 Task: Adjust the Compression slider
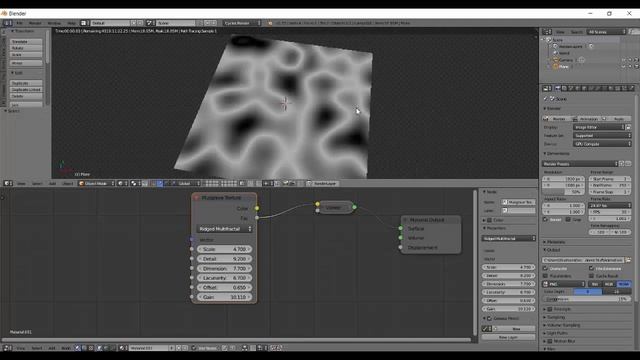coord(587,299)
